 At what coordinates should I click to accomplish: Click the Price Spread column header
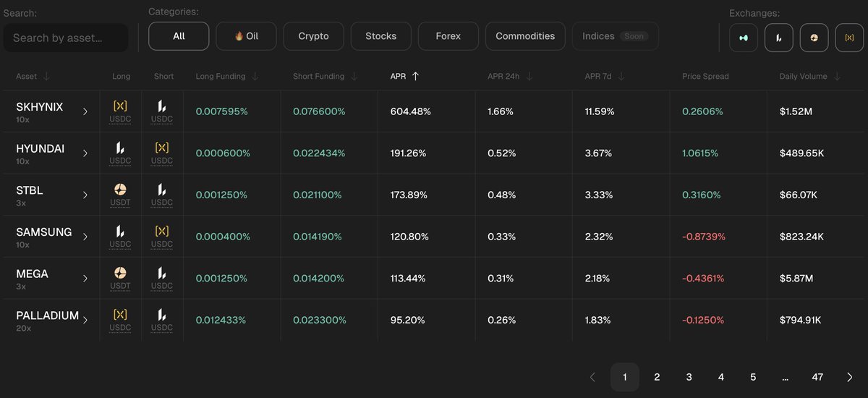coord(705,76)
